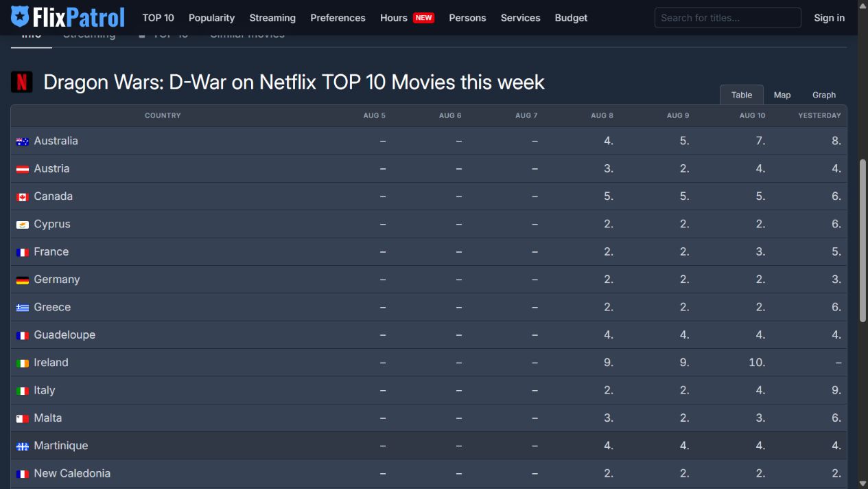This screenshot has width=868, height=489.
Task: Click the COUNTRY column header
Action: point(163,115)
